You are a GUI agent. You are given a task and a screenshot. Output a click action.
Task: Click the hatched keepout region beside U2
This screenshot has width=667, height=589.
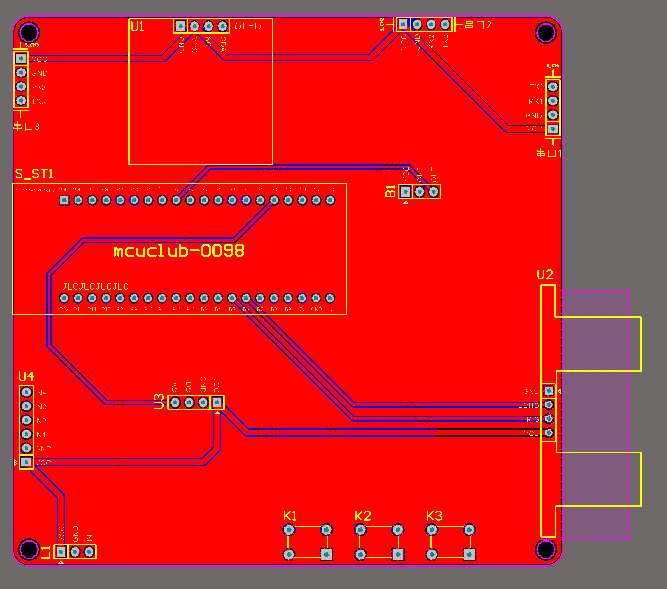tap(596, 415)
